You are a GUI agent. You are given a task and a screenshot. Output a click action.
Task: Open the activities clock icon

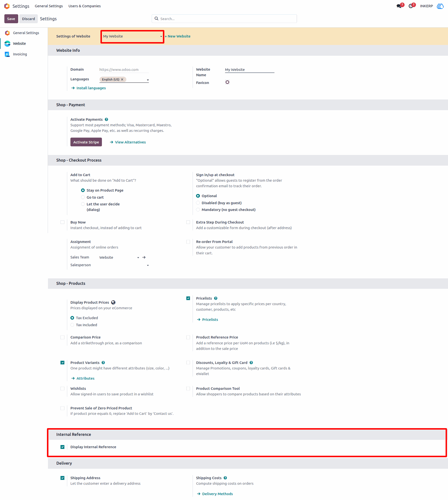tap(411, 6)
